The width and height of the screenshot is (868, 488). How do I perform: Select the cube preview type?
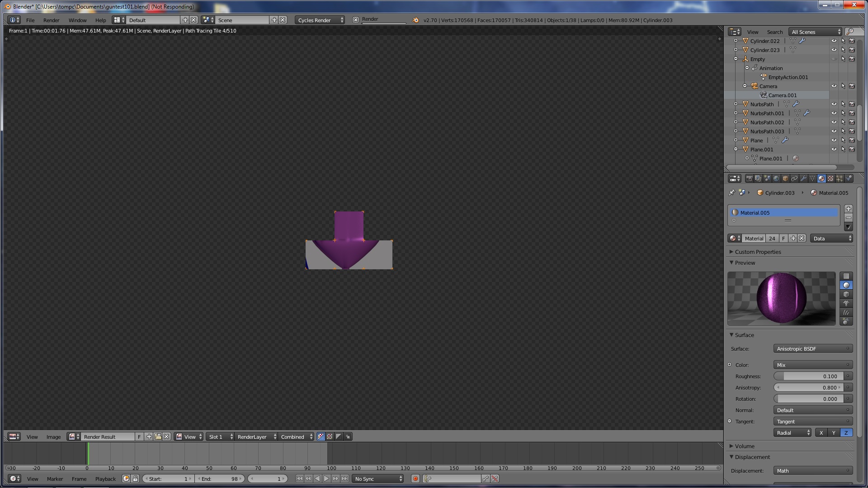click(x=846, y=294)
